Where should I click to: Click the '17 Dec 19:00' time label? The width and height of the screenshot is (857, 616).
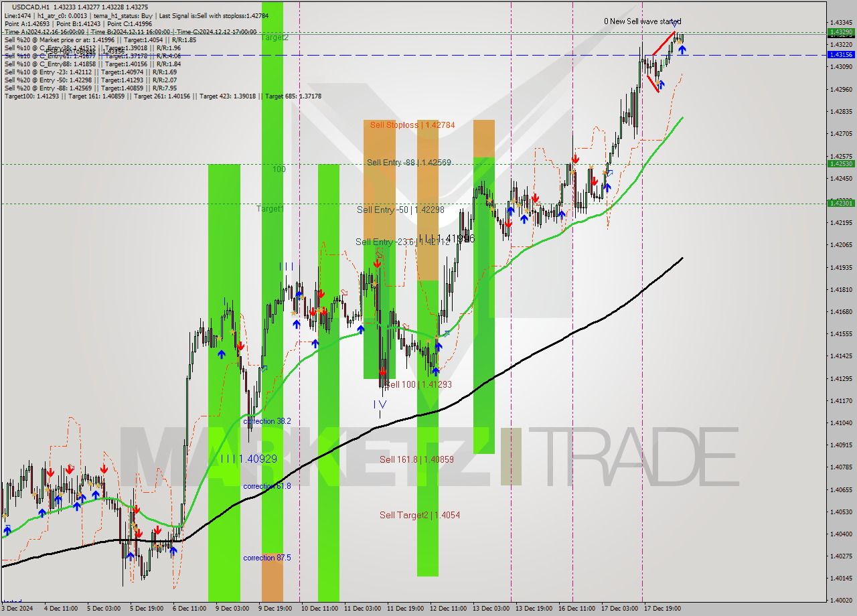tap(664, 609)
